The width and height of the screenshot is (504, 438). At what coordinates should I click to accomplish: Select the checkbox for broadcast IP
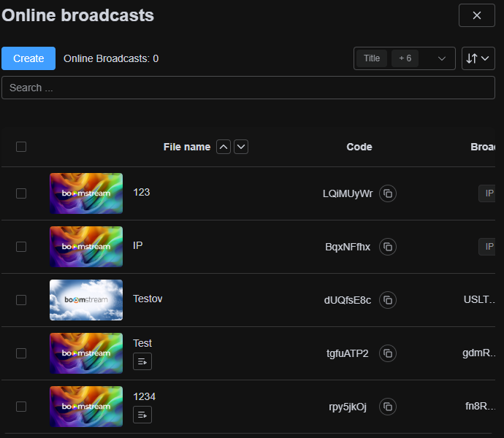(21, 247)
